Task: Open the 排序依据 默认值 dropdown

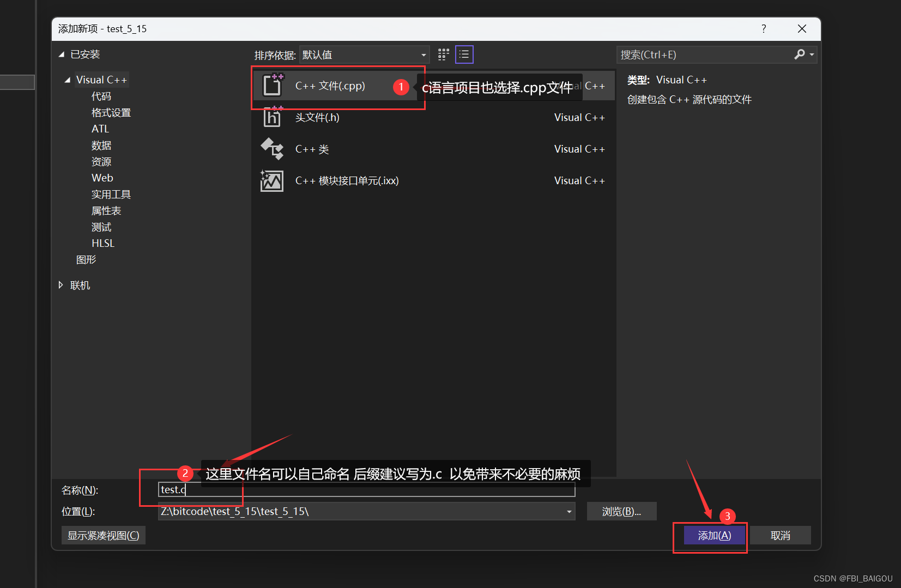Action: (423, 54)
